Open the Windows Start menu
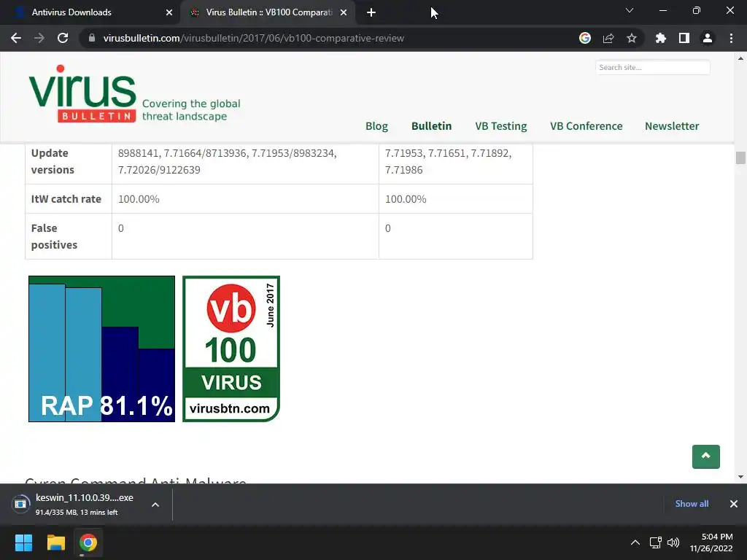Image resolution: width=747 pixels, height=560 pixels. pos(23,542)
